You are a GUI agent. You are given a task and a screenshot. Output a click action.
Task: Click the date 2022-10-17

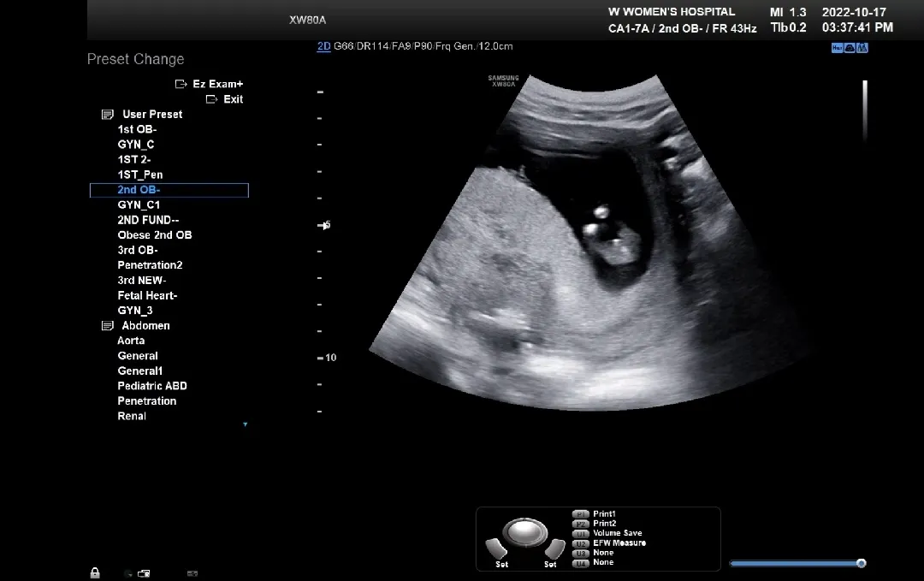click(x=854, y=12)
